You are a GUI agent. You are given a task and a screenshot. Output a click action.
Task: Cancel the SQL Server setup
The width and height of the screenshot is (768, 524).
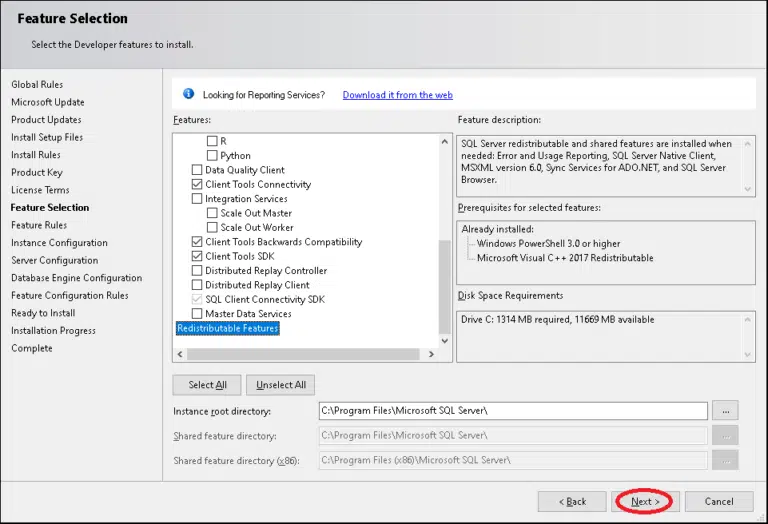pyautogui.click(x=719, y=501)
